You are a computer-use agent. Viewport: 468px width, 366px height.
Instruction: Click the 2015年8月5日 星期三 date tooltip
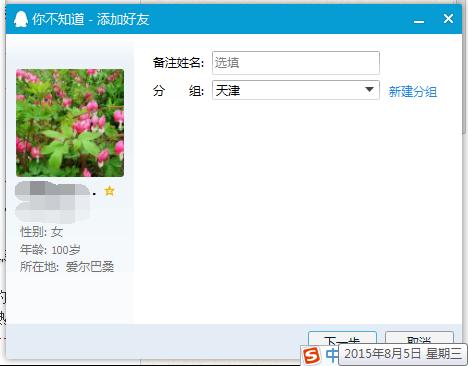403,354
